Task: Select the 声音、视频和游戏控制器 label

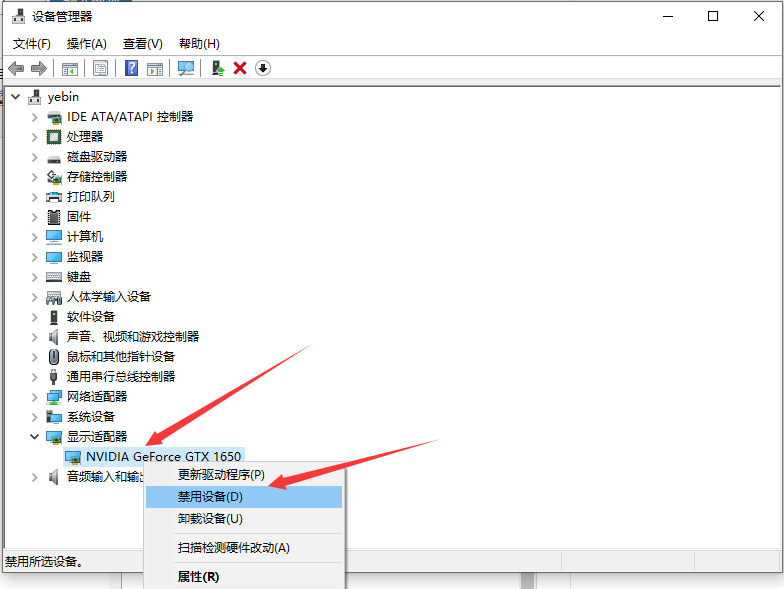Action: tap(133, 336)
